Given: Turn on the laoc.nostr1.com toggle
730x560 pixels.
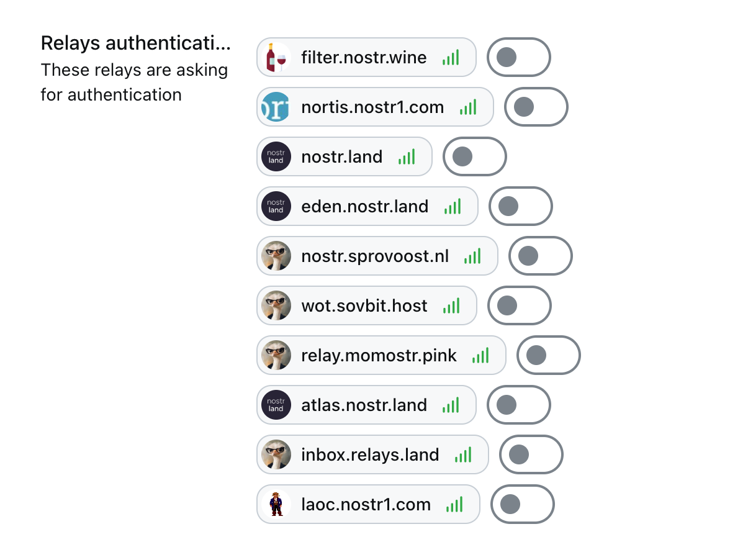Looking at the screenshot, I should 522,504.
